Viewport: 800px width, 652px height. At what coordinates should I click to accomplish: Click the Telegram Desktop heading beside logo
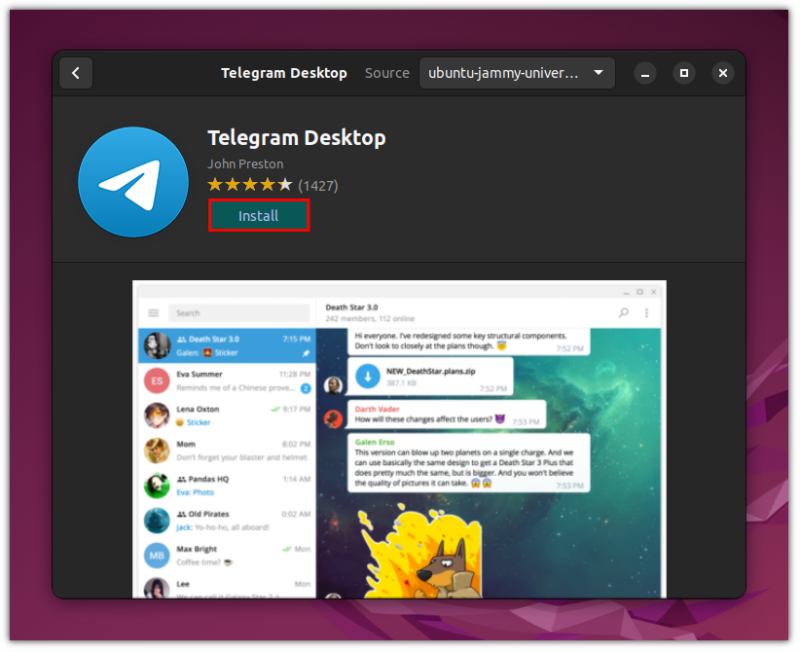[296, 138]
